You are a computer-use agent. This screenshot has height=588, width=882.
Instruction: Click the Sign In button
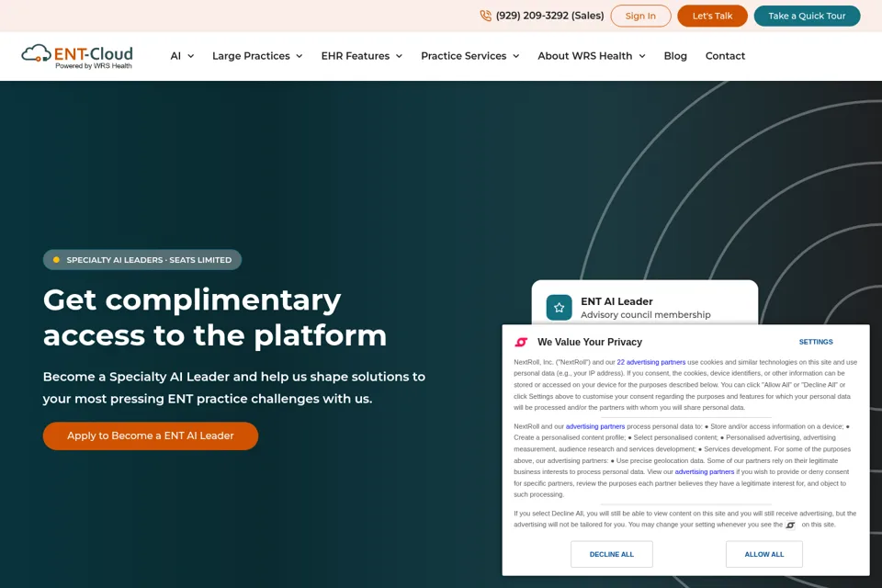point(640,16)
